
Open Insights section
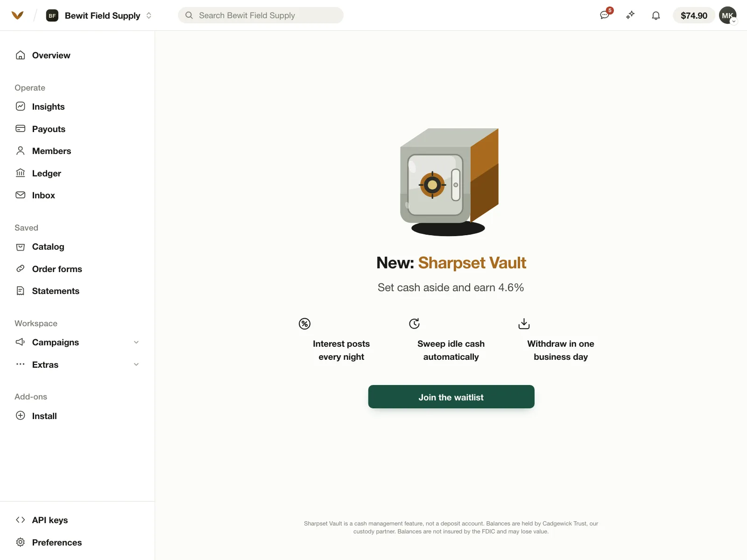pyautogui.click(x=49, y=106)
